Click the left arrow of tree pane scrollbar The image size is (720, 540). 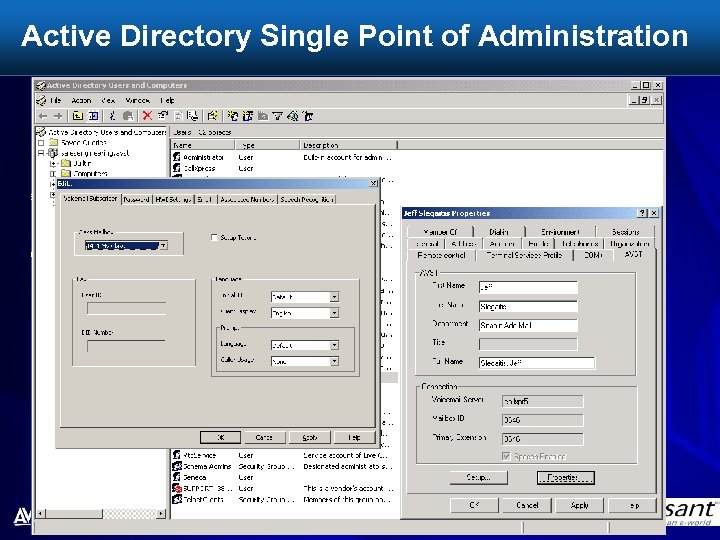[x=41, y=513]
